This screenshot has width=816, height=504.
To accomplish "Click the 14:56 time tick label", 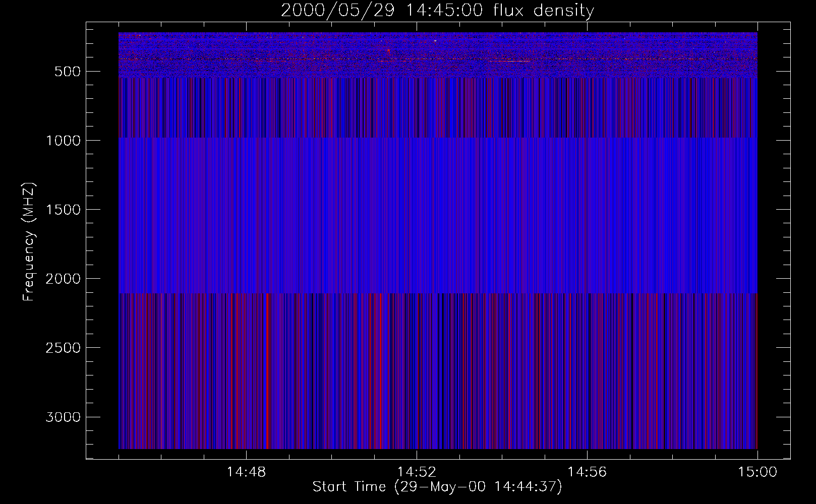I will coord(587,472).
